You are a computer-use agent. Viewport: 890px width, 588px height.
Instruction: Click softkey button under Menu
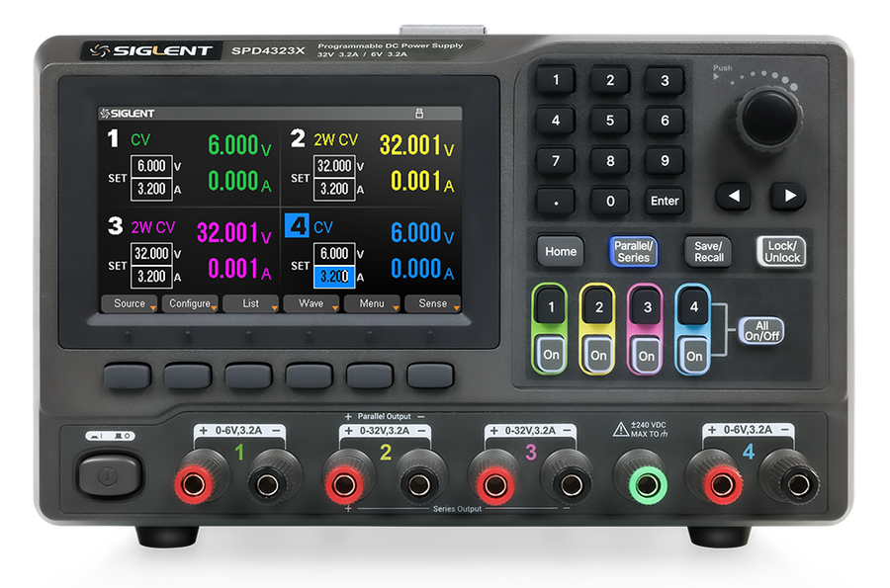click(370, 376)
